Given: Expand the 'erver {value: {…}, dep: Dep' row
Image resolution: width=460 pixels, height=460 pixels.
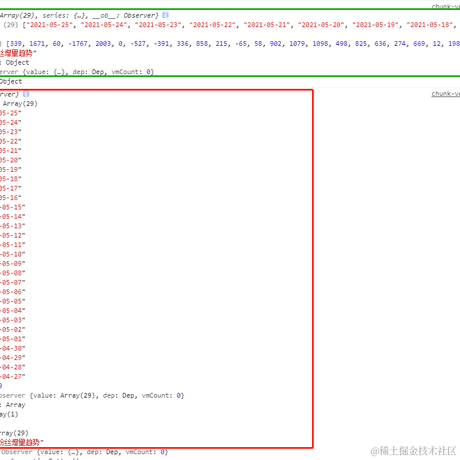Looking at the screenshot, I should pyautogui.click(x=77, y=72).
